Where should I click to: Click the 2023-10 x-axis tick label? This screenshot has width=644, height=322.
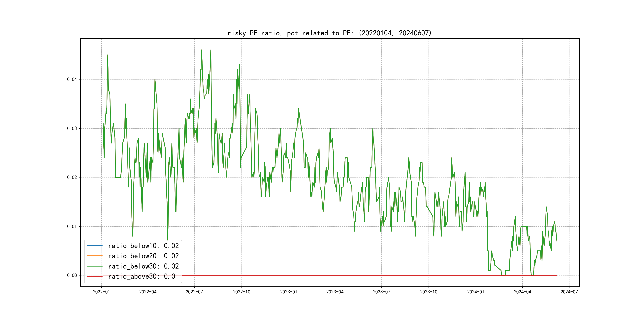(x=429, y=292)
